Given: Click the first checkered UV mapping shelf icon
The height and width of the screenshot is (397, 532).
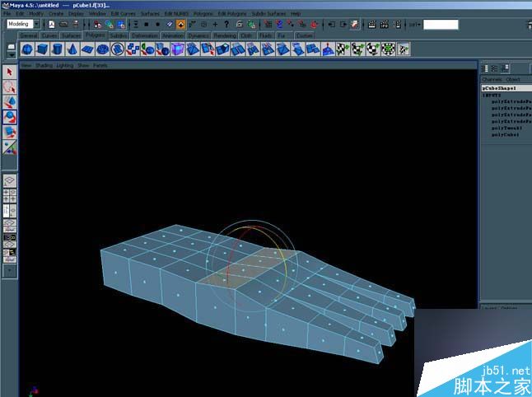Looking at the screenshot, I should point(343,49).
